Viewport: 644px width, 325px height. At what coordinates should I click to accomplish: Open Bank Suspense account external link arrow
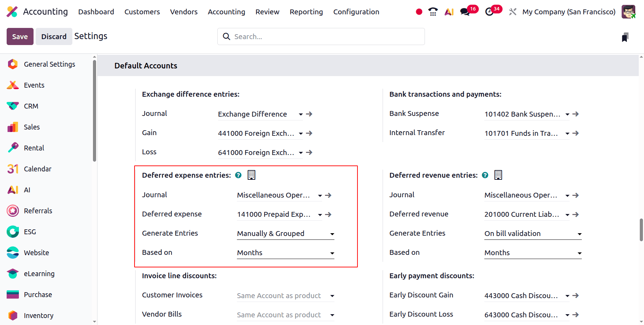point(576,114)
